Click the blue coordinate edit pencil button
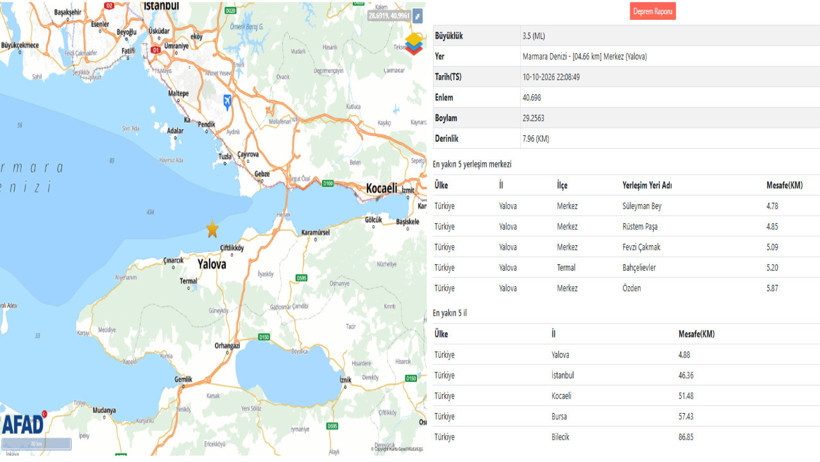 417,16
